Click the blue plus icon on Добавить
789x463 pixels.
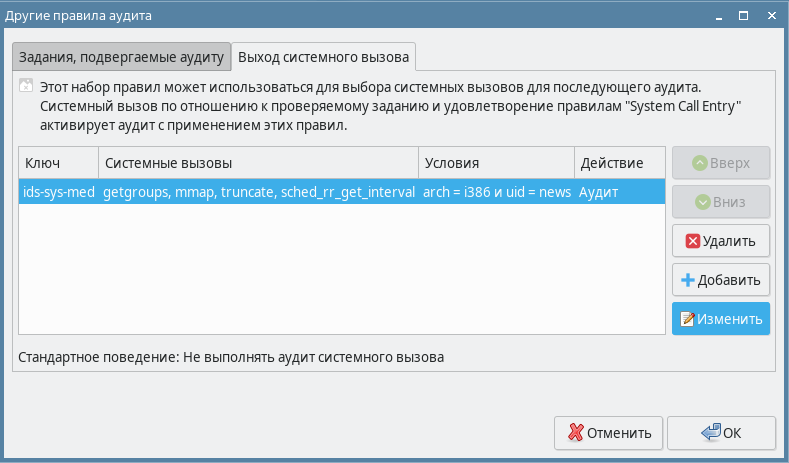click(688, 280)
